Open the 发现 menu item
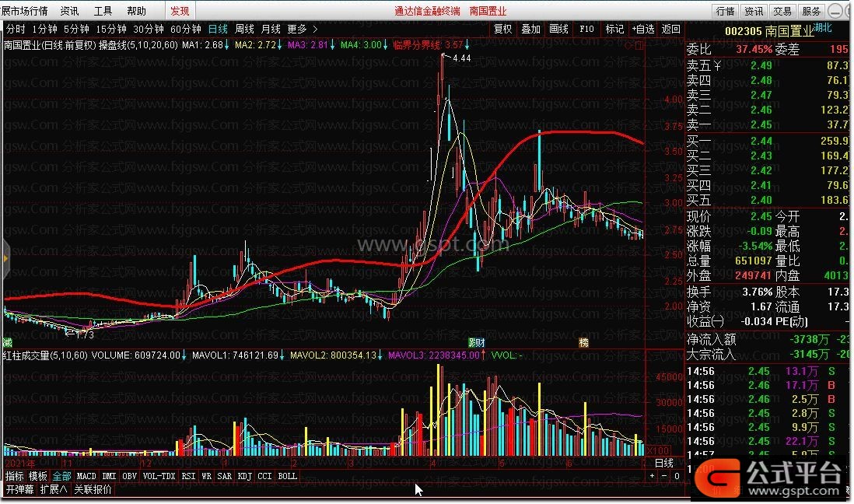This screenshot has height=504, width=854. 180,11
